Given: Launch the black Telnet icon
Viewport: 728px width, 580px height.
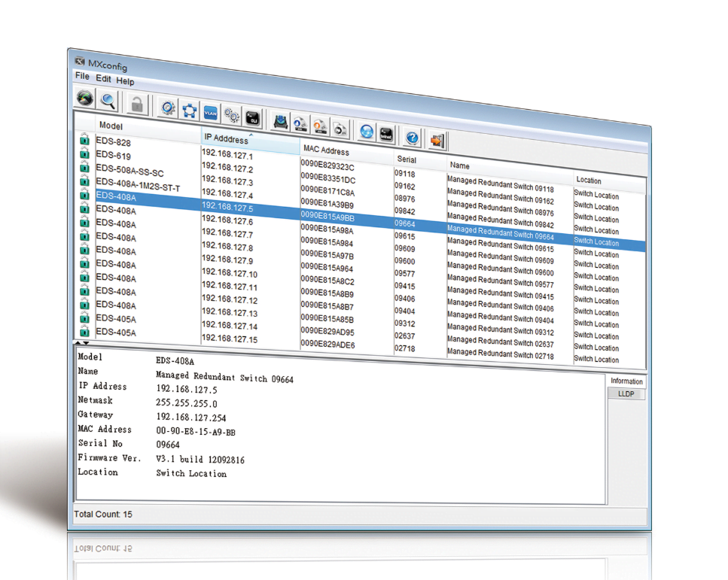Looking at the screenshot, I should point(386,135).
